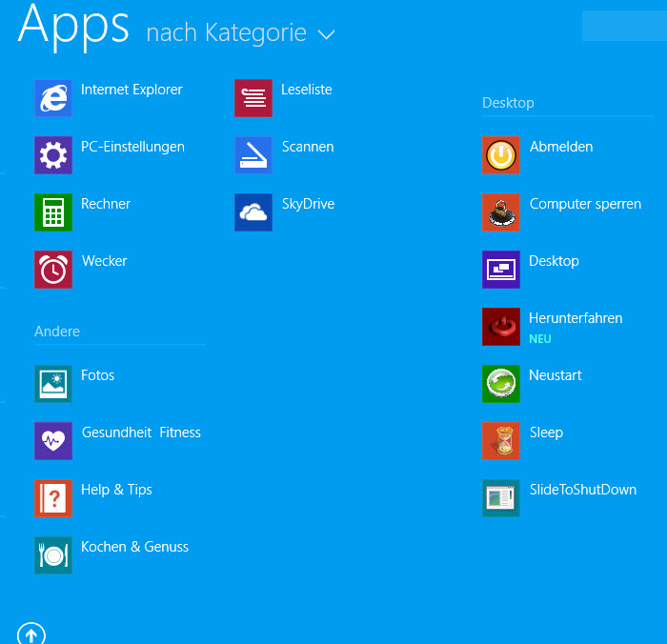Open Kochen & Genuss plate icon
This screenshot has width=667, height=644.
[53, 555]
